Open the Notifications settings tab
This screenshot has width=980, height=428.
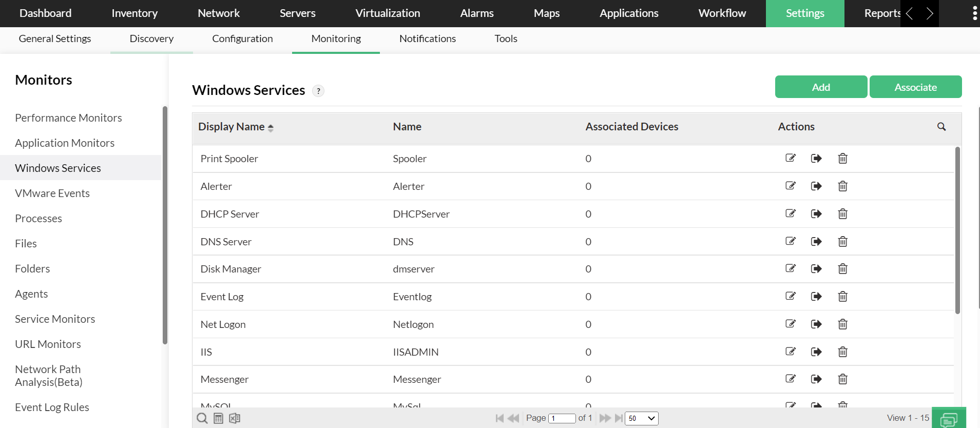(x=427, y=38)
